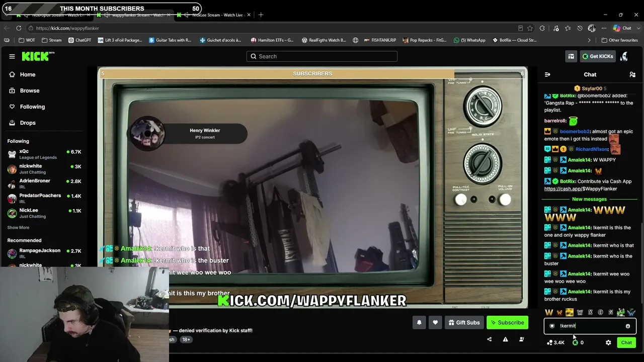Open the Copilot Chat button in browser
644x362 pixels.
coord(622,28)
